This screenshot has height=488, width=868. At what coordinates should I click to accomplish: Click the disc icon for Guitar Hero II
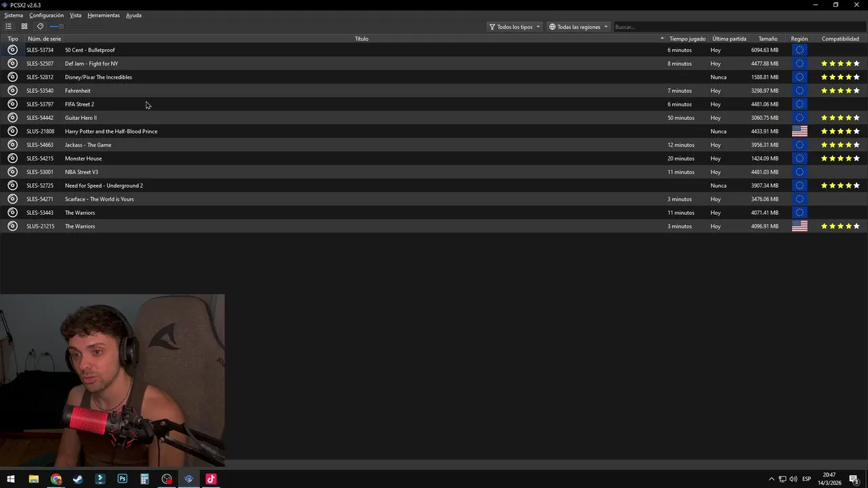(12, 117)
